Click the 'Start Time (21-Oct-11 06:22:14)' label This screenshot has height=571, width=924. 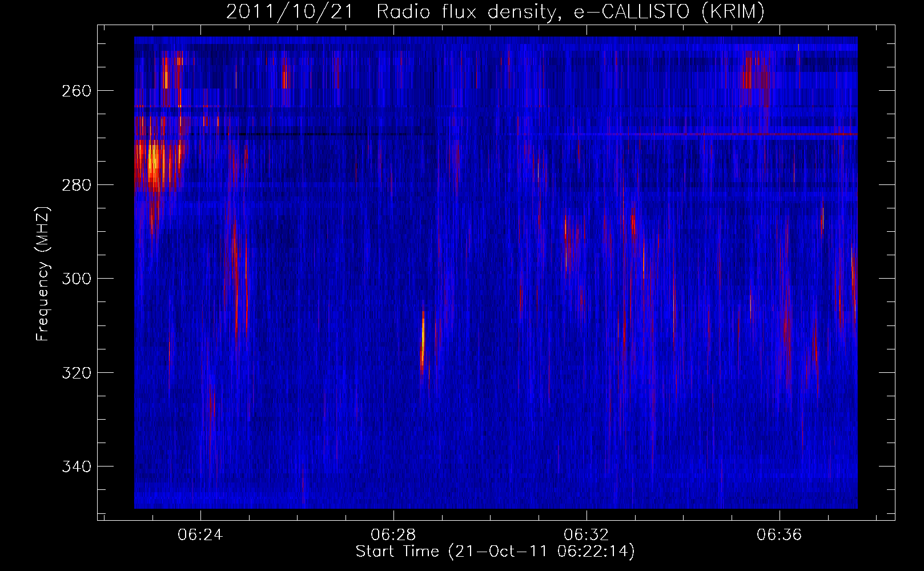(x=495, y=552)
